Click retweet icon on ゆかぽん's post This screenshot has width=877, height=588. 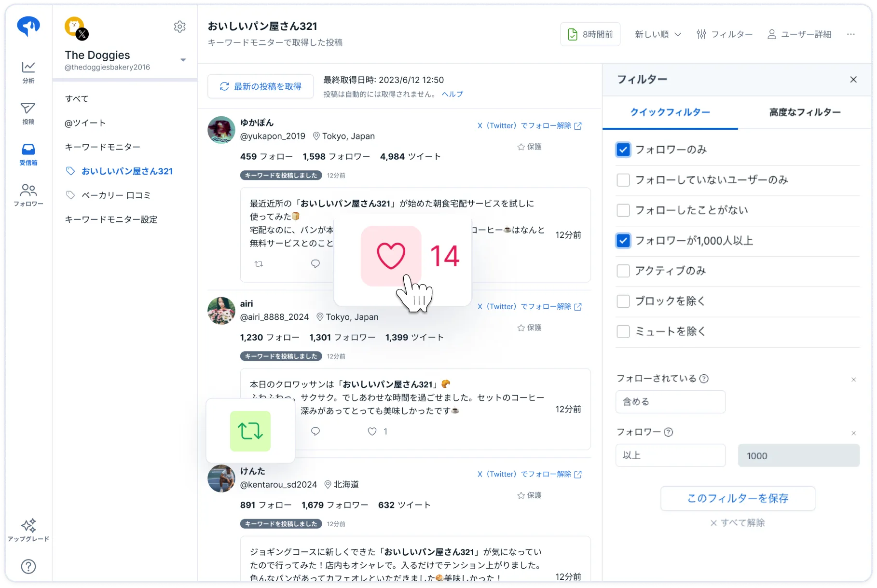click(x=259, y=264)
